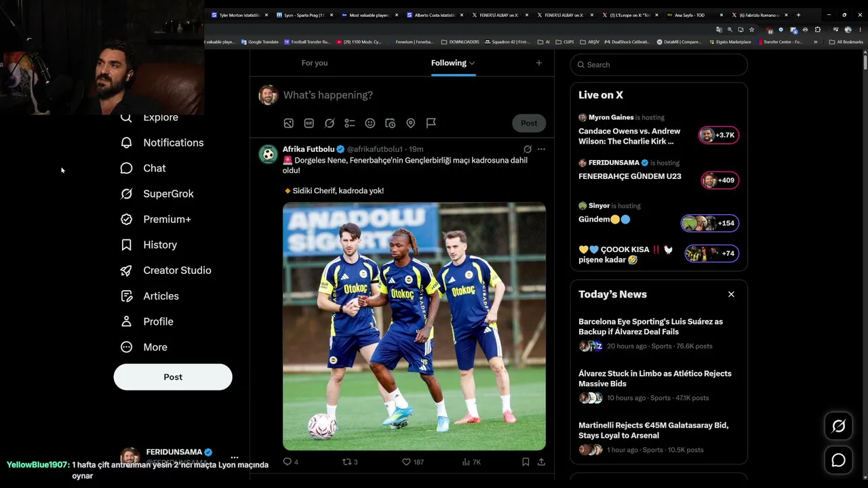The image size is (868, 488).
Task: Switch to Tyler Morton istatistik browser tab
Action: tap(239, 15)
